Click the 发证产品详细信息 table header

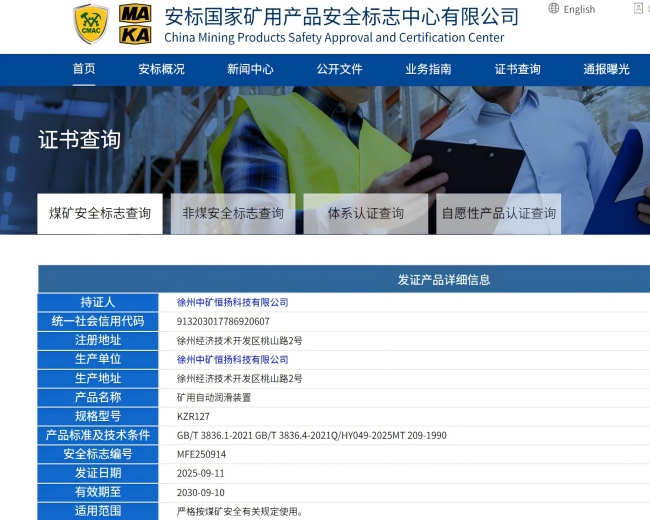[x=444, y=279]
